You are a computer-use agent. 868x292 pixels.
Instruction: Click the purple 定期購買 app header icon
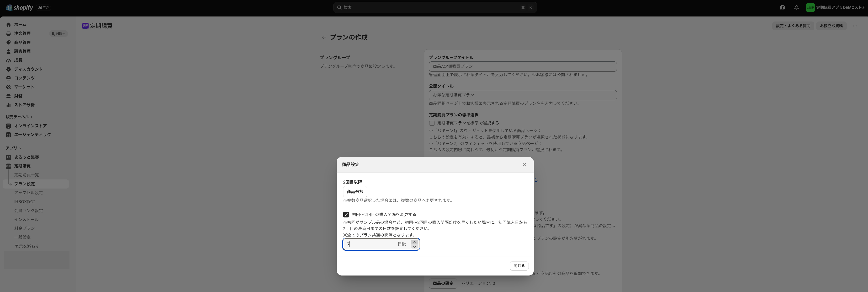(x=85, y=26)
